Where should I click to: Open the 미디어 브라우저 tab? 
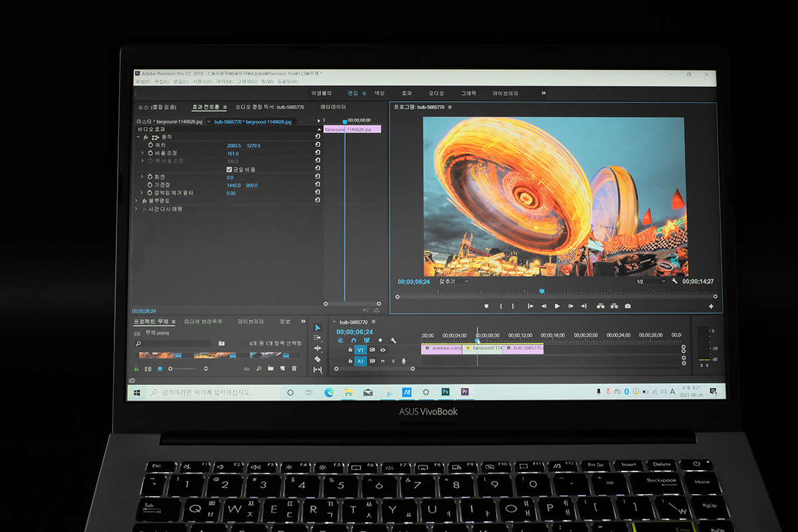[203, 321]
